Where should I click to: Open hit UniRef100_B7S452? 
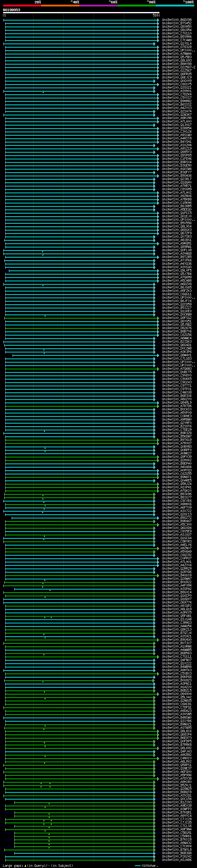click(x=176, y=23)
